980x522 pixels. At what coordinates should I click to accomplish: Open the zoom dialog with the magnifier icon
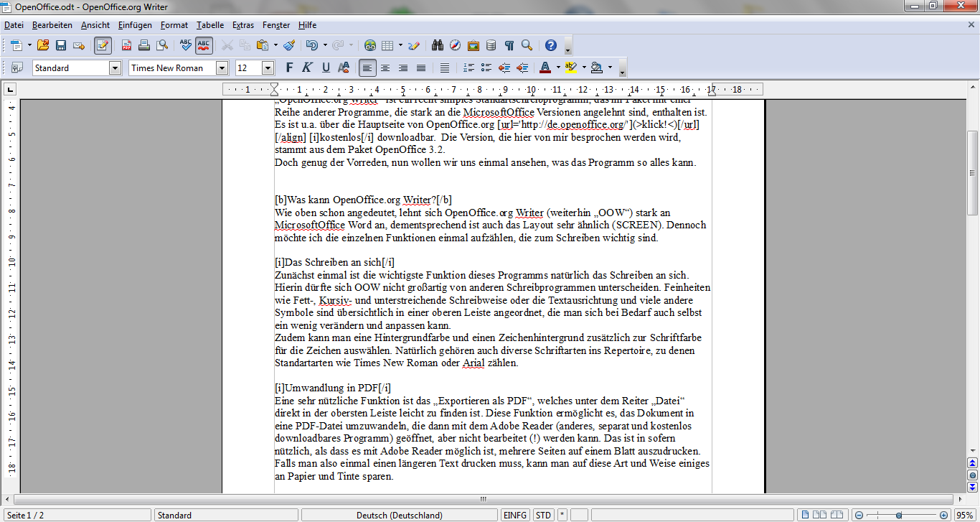click(x=527, y=45)
